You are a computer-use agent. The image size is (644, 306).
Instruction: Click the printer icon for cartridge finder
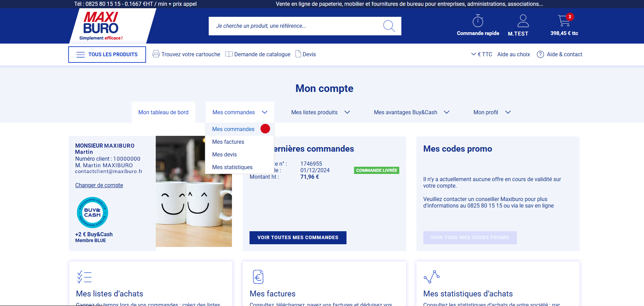(x=156, y=54)
